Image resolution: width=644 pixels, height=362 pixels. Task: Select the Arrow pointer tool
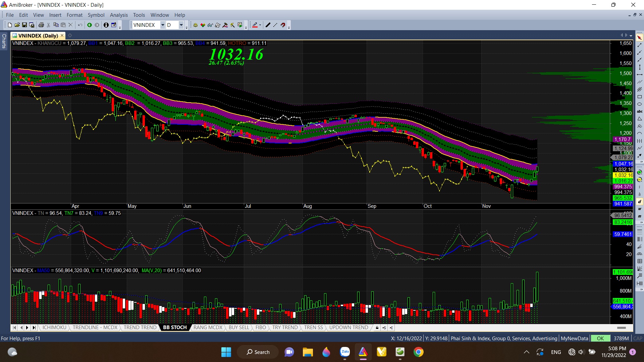pos(640,38)
